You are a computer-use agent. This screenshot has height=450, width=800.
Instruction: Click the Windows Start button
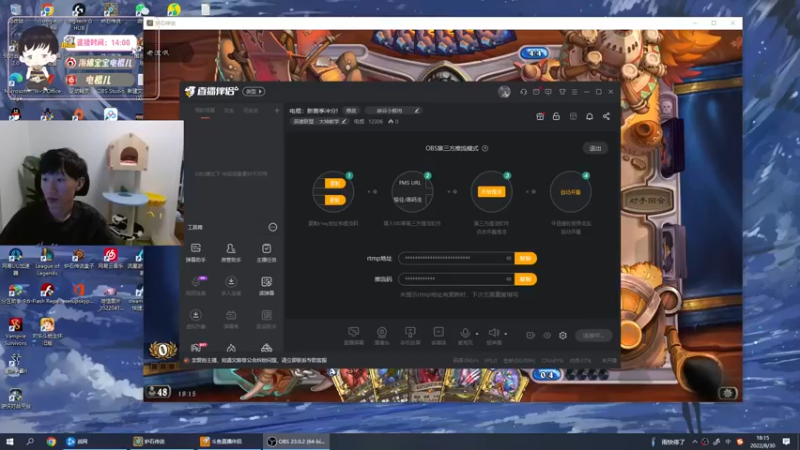9,441
